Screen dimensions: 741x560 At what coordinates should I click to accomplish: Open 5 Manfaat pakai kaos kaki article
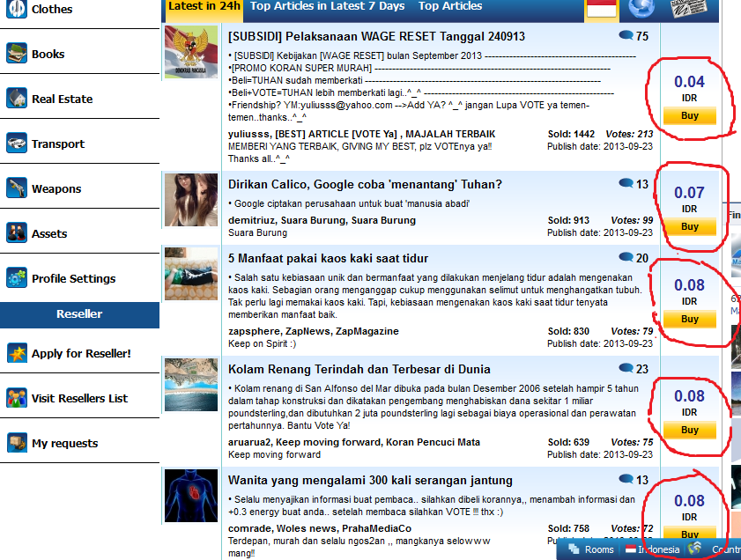tap(328, 258)
